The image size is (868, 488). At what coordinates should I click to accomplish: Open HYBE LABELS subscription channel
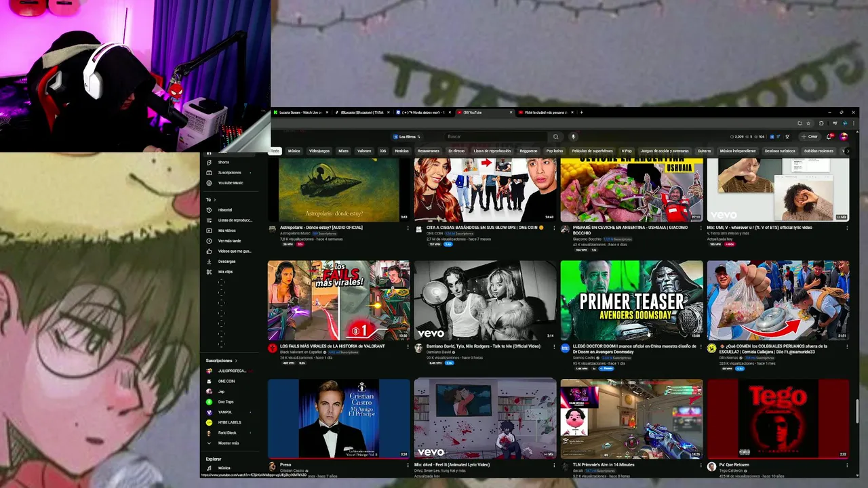pyautogui.click(x=229, y=422)
